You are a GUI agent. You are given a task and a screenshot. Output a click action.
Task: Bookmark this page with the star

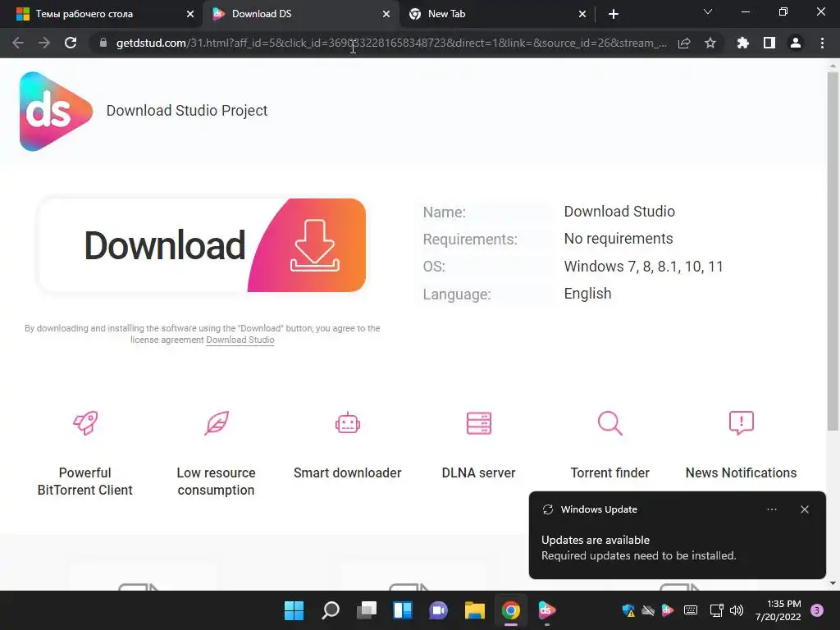[710, 43]
